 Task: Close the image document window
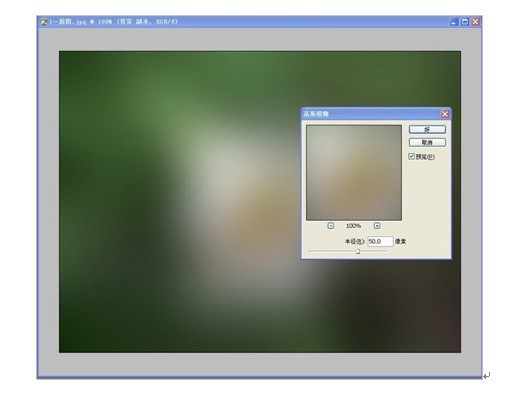[x=476, y=22]
